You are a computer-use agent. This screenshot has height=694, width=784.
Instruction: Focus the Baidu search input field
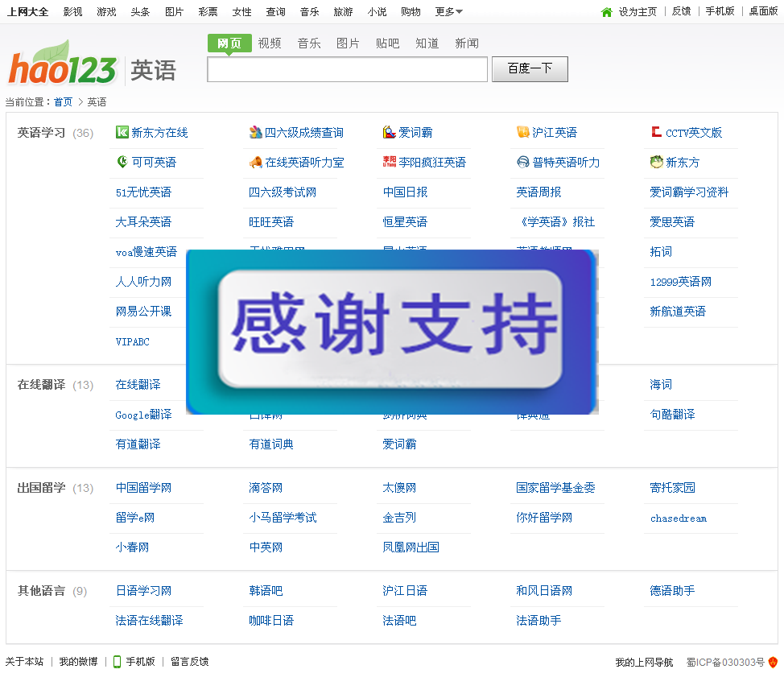pyautogui.click(x=347, y=69)
